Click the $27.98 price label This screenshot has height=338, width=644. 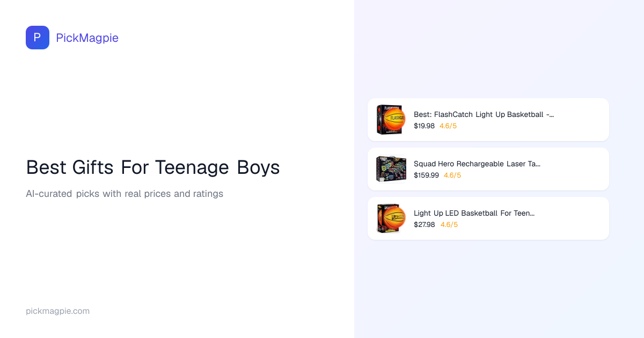click(425, 225)
